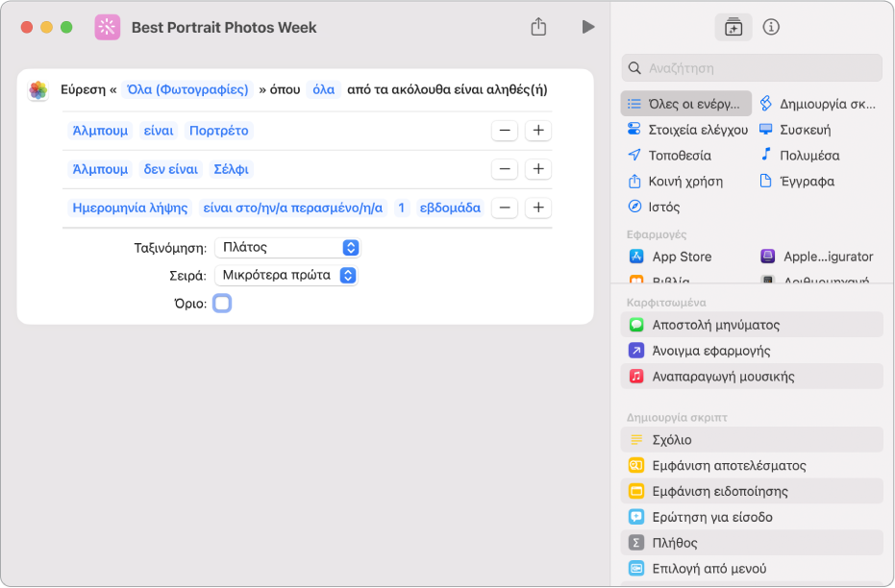895x588 pixels.
Task: Enable the Όριο limit checkbox
Action: 222,303
